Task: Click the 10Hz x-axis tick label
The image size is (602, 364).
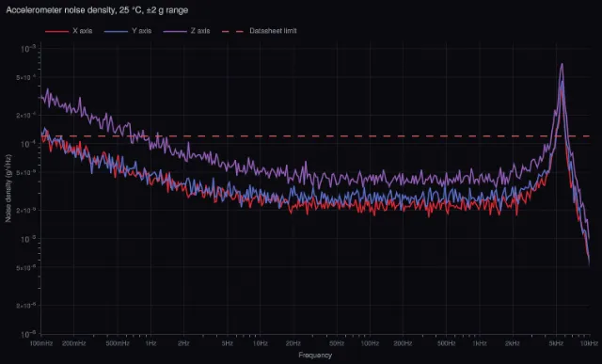Action: [x=260, y=343]
